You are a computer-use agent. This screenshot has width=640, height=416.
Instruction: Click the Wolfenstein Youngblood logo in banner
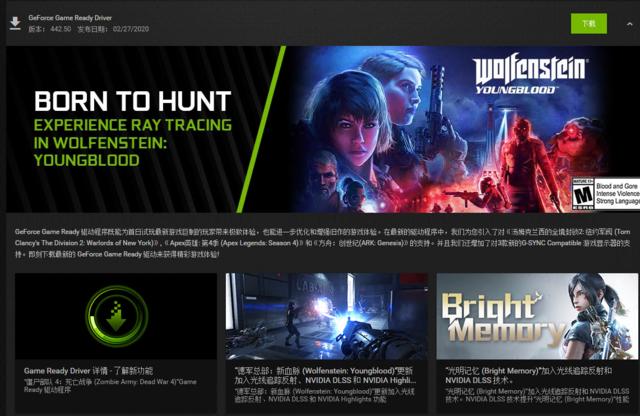(x=529, y=74)
